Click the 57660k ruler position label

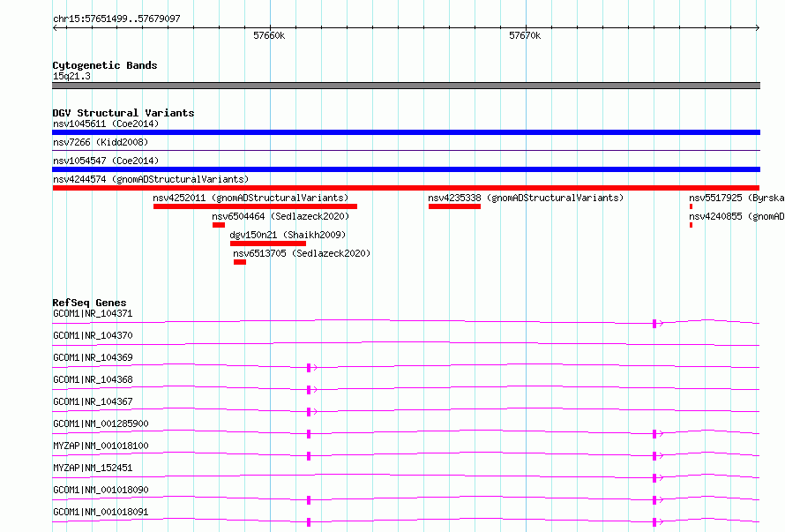pyautogui.click(x=269, y=35)
